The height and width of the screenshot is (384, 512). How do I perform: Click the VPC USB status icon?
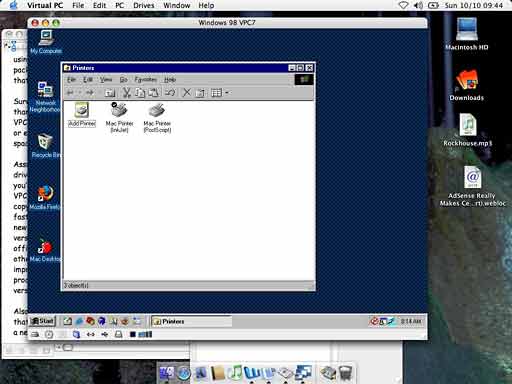(x=104, y=334)
